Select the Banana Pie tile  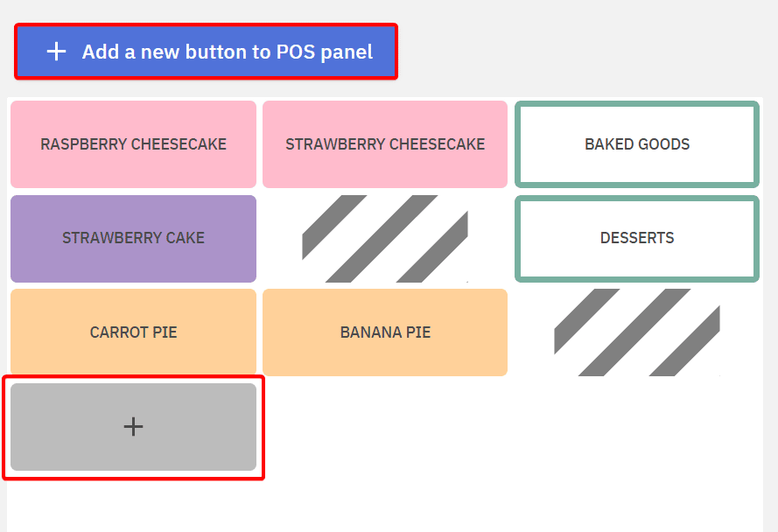click(x=385, y=332)
